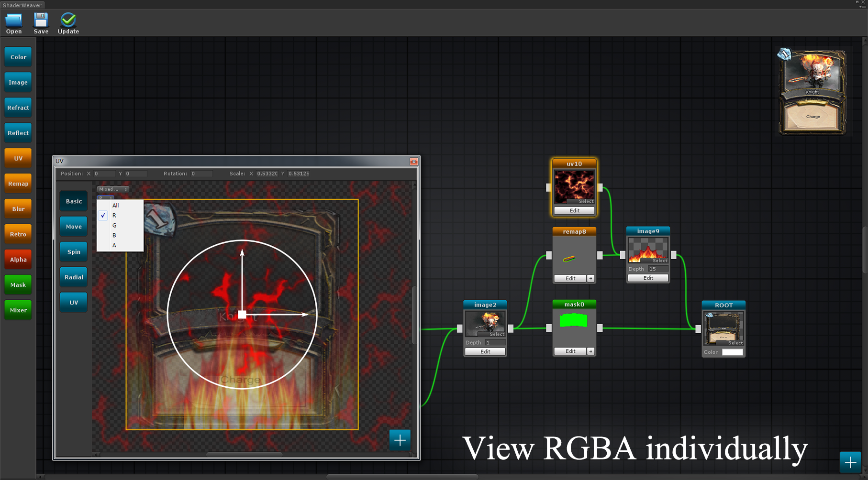Click mask0 node output port
Viewport: 868px width, 480px height.
600,328
